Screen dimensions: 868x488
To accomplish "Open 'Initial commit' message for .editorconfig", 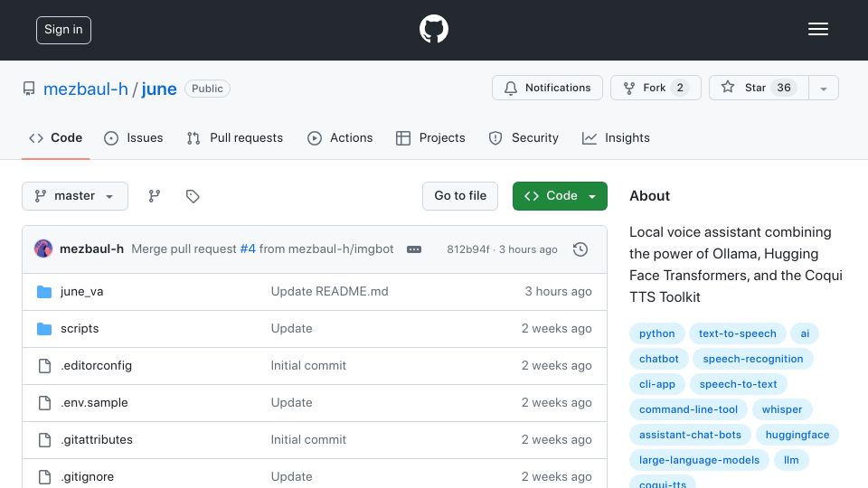I will tap(308, 366).
